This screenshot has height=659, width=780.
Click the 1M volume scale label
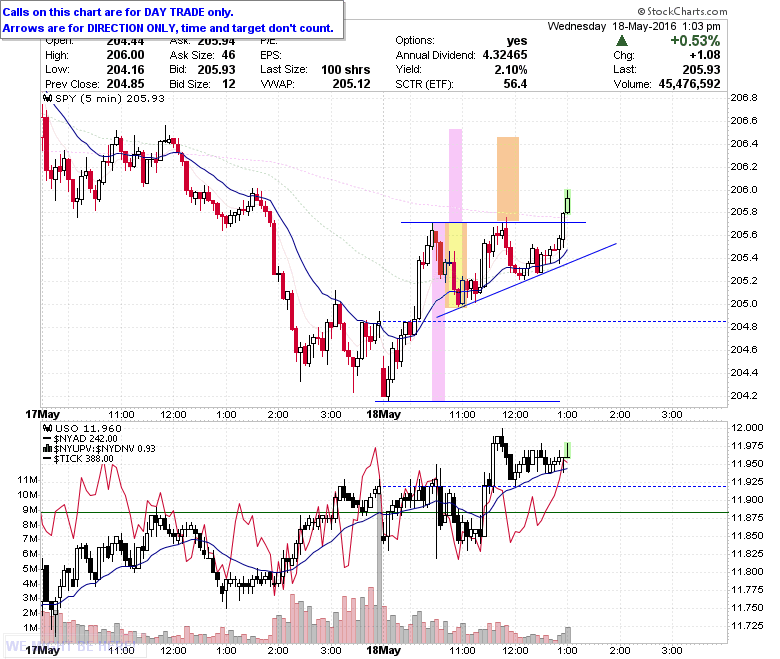30,628
